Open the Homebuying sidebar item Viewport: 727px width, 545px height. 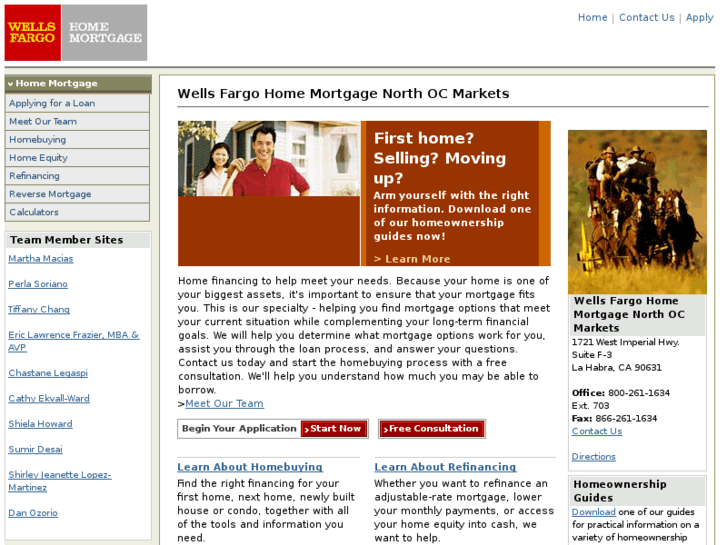[77, 140]
